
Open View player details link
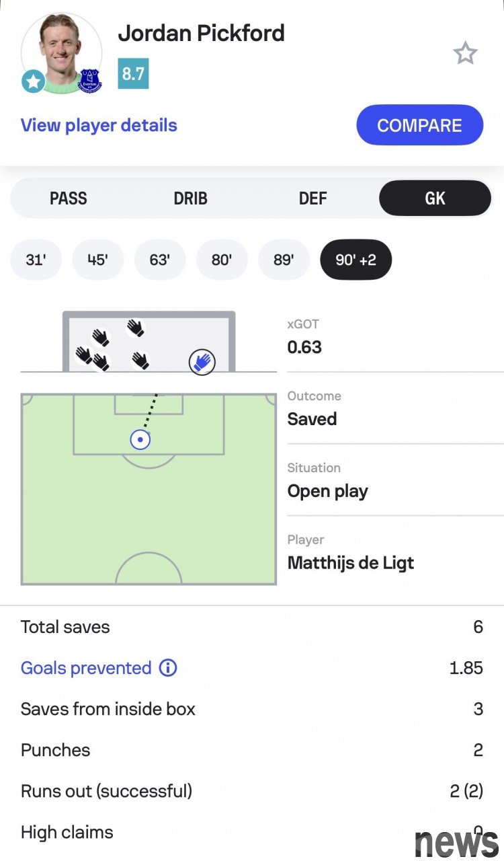(x=99, y=126)
